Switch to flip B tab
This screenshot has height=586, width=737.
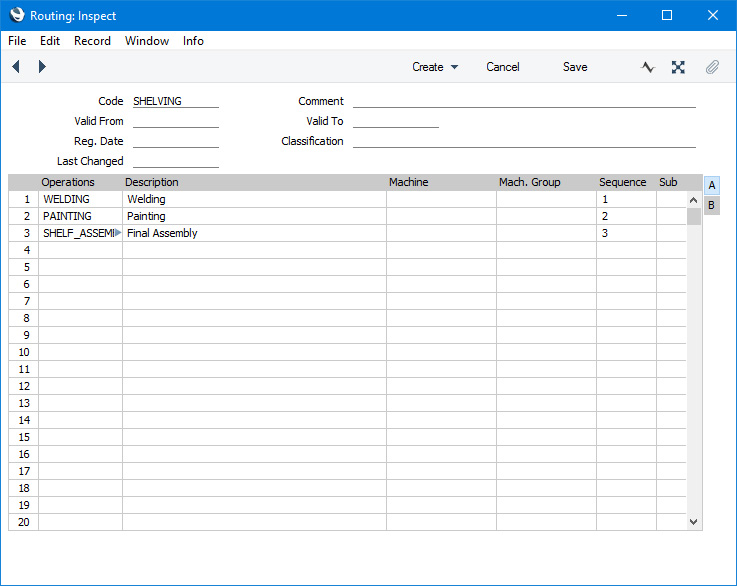[x=712, y=205]
